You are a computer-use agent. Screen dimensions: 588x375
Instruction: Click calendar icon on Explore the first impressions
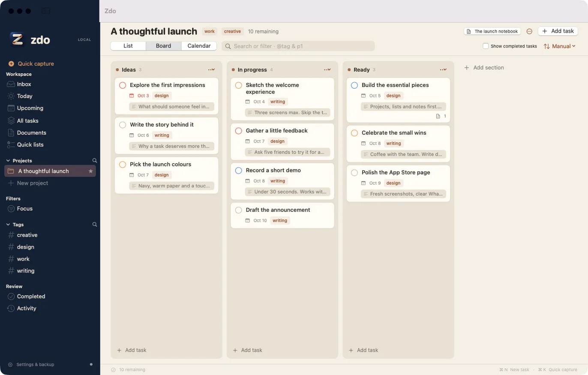132,96
